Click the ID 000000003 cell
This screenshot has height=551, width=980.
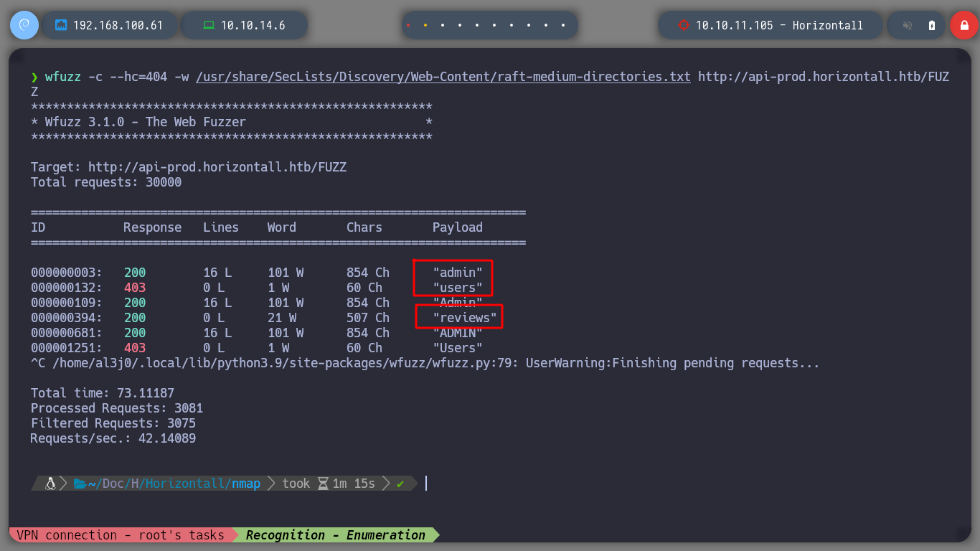pos(67,273)
